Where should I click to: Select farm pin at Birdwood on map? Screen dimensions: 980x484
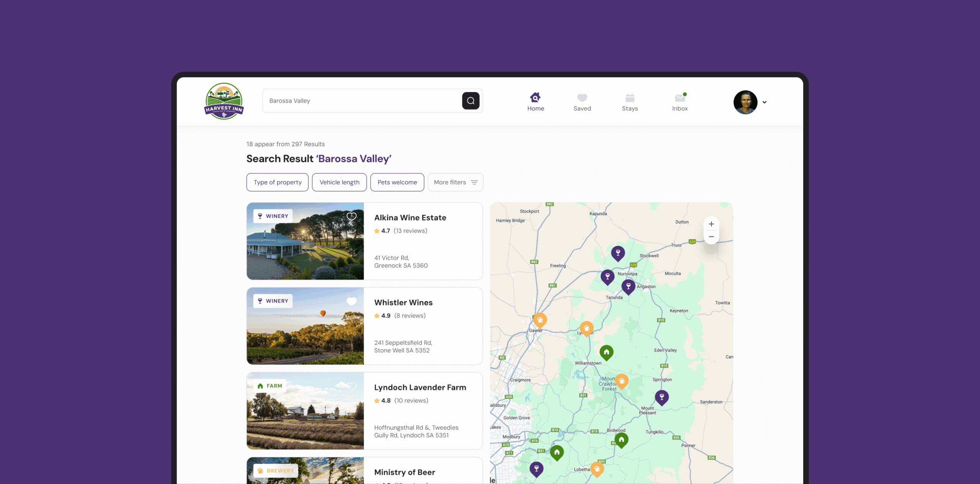click(621, 440)
